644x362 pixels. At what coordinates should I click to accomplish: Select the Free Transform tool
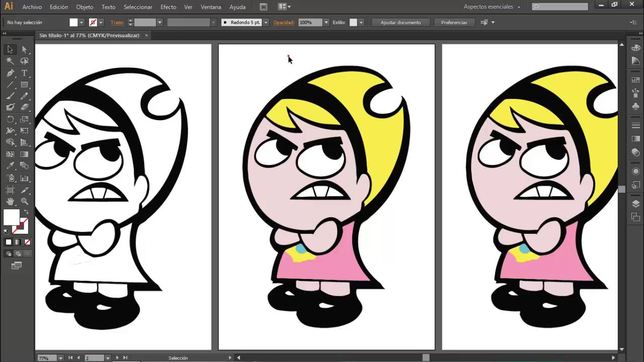pyautogui.click(x=24, y=131)
